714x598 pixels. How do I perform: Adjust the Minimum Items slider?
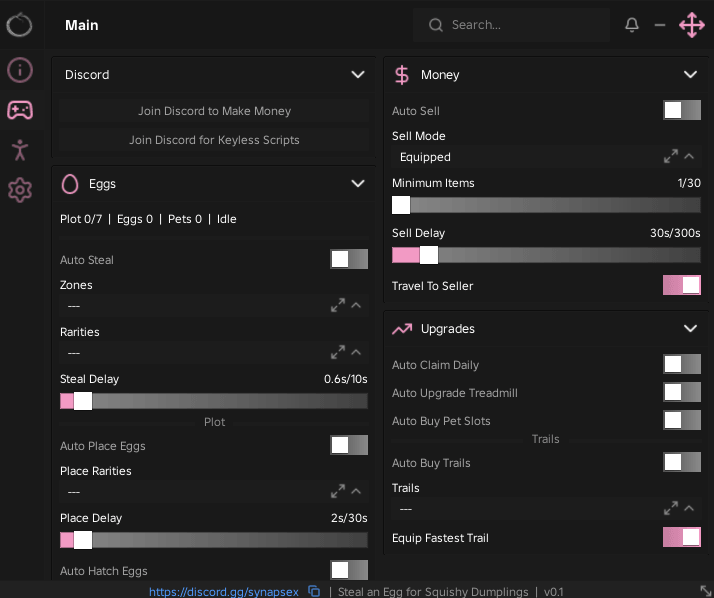point(546,205)
